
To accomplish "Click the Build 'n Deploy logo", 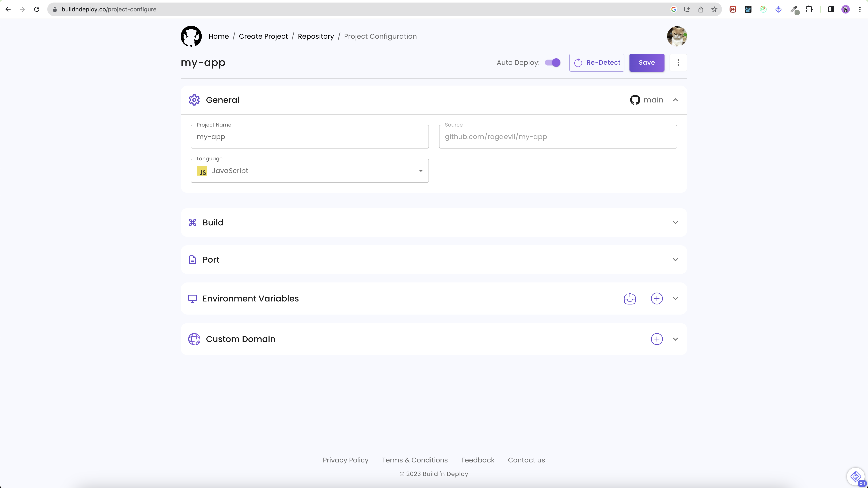I will click(x=191, y=36).
